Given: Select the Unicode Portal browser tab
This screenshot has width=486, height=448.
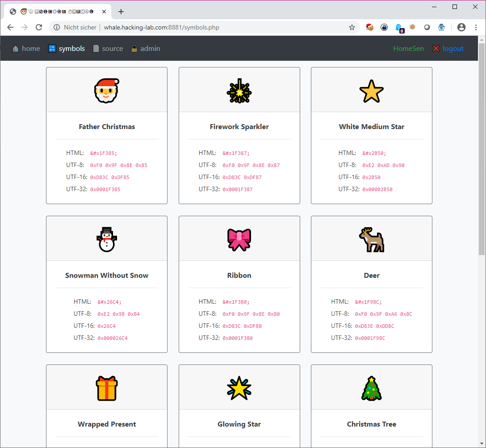Looking at the screenshot, I should pos(57,12).
